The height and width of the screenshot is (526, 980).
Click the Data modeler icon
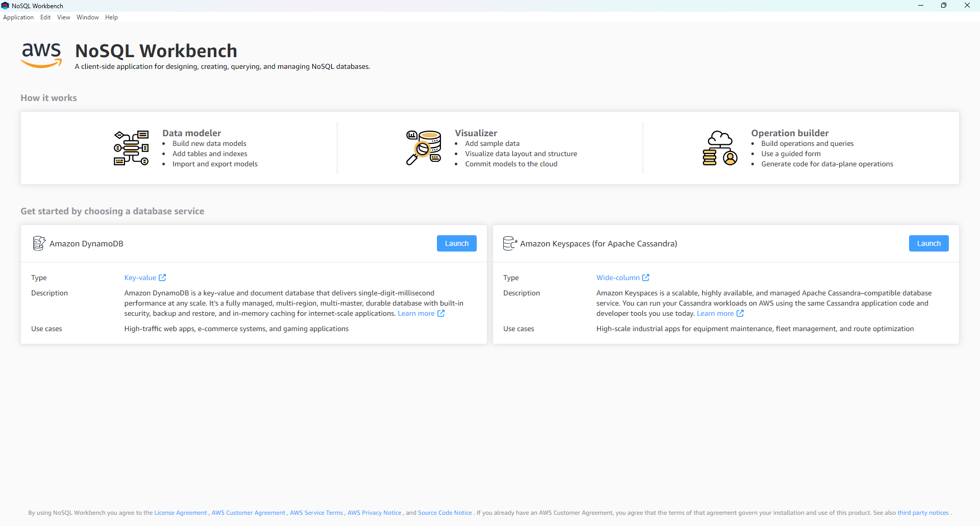coord(131,148)
